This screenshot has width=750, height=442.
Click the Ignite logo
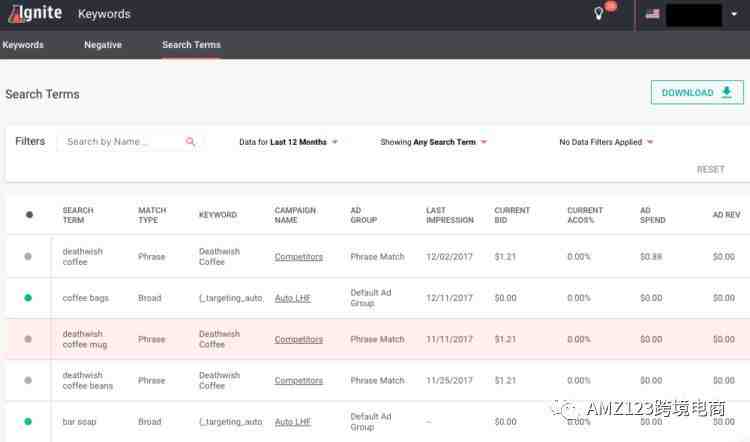[35, 13]
